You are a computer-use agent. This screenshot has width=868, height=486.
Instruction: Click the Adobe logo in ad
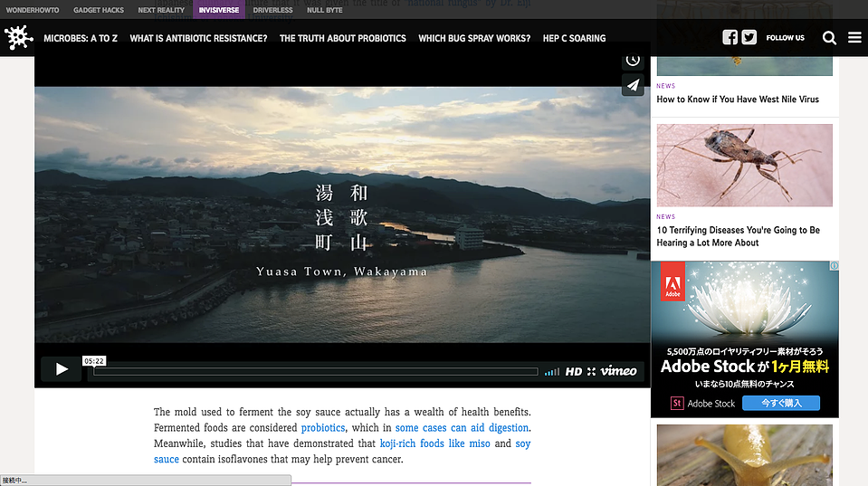click(x=672, y=281)
